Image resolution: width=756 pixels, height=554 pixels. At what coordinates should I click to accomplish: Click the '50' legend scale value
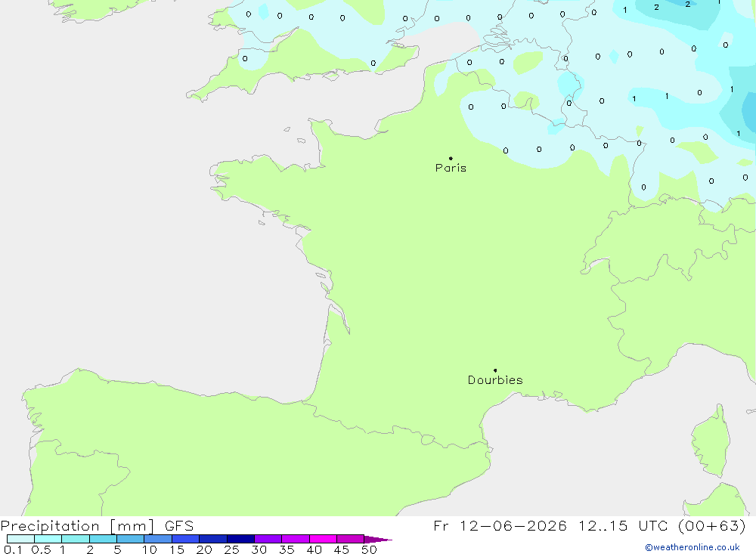369,549
